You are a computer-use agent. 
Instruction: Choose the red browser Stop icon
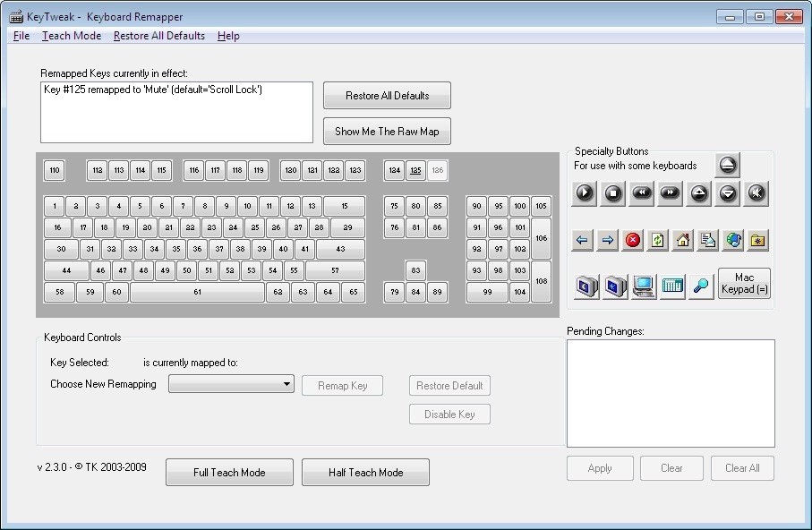633,240
